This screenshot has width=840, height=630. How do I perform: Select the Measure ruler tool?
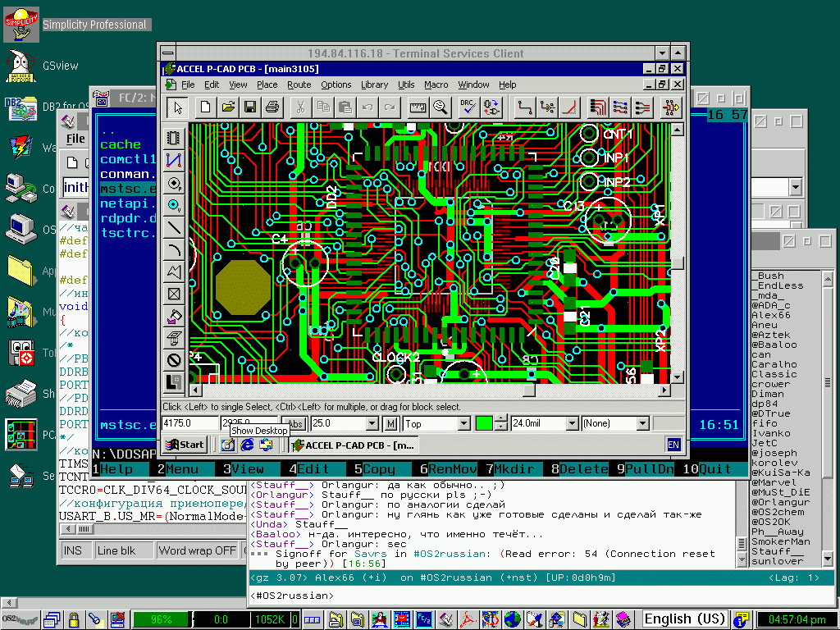click(418, 107)
